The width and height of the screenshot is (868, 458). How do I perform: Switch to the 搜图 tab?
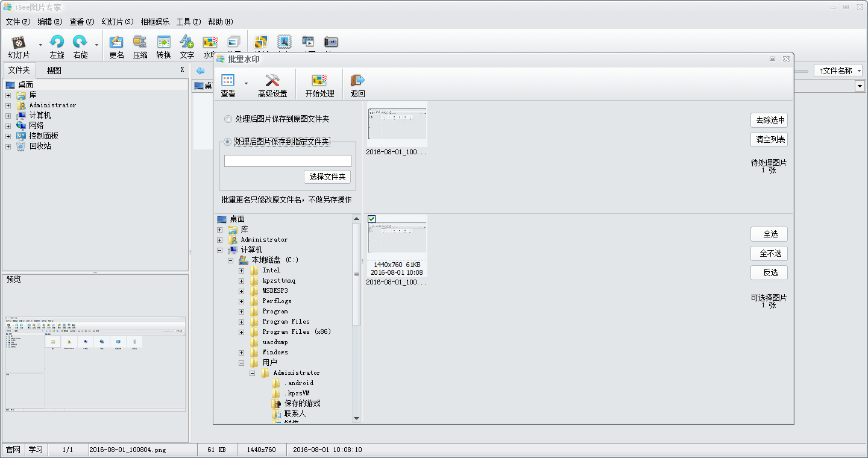[x=54, y=71]
